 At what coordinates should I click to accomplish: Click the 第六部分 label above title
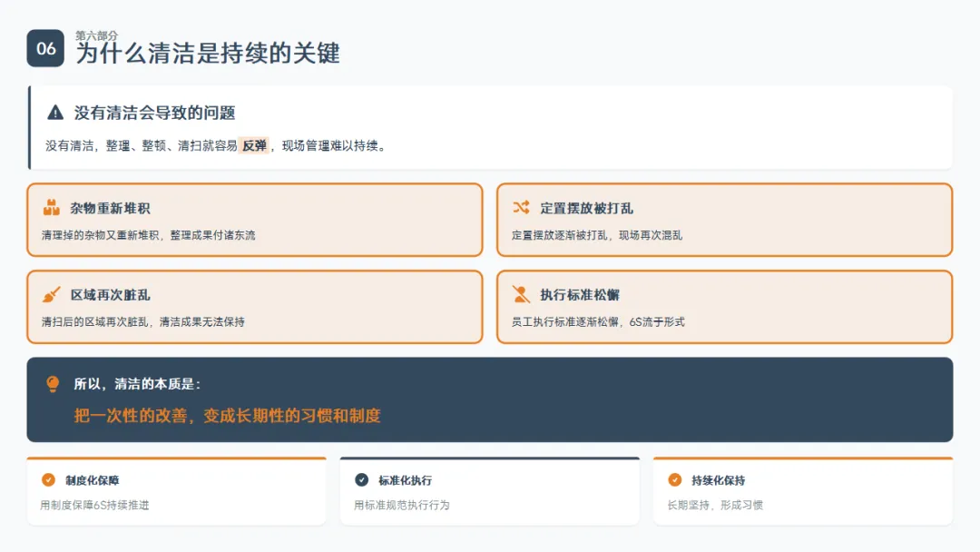pos(96,35)
